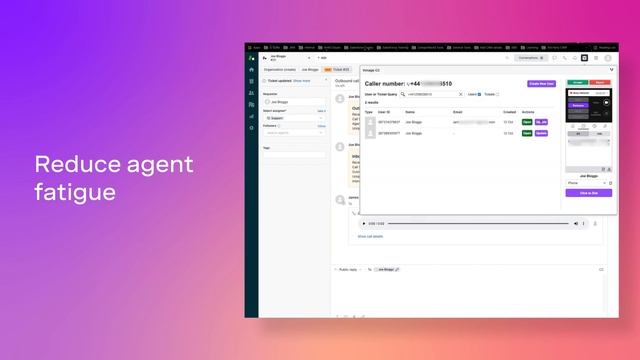This screenshot has width=640, height=360.
Task: Click the purple button inside softphone screen
Action: (x=578, y=105)
